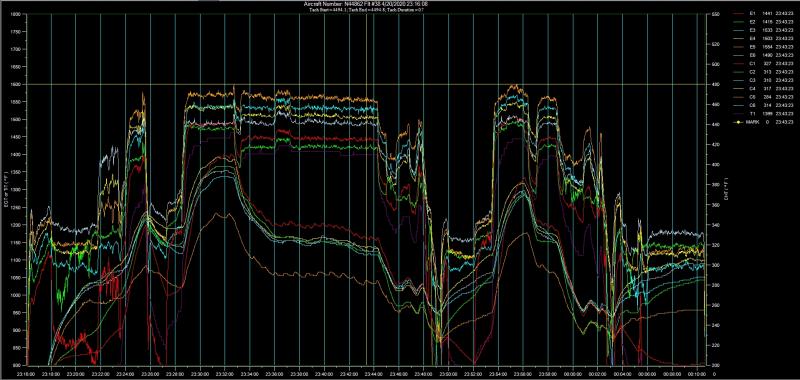Select the E1 legend line swatch

(x=739, y=13)
